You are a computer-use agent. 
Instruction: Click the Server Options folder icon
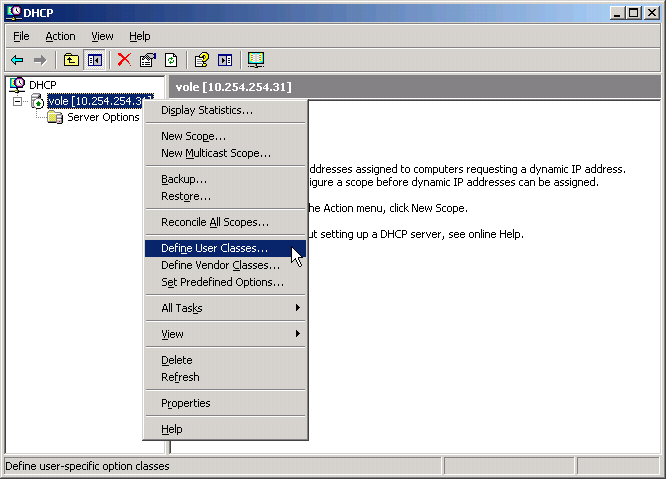click(55, 117)
